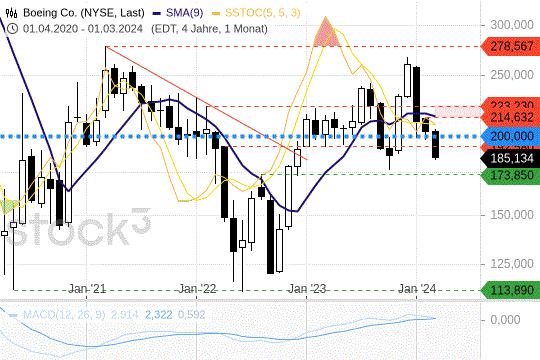
Task: Click the MACD value 2,914
Action: [x=124, y=315]
